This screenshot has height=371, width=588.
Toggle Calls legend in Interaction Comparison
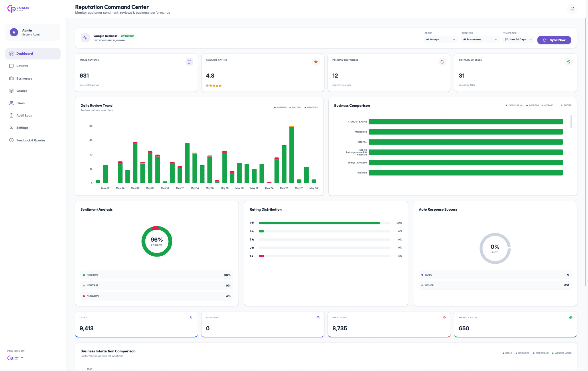507,353
